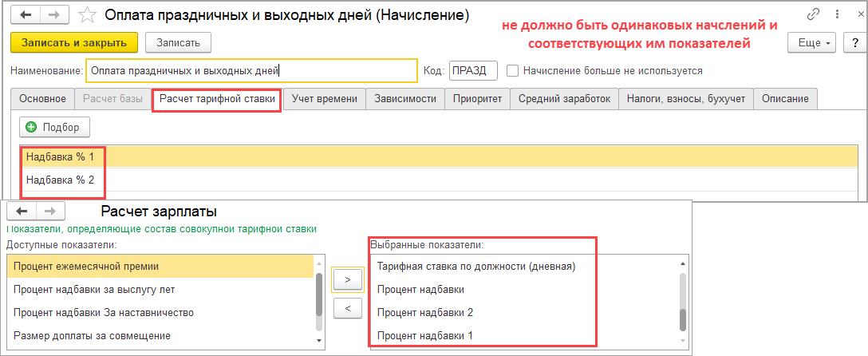Remove selected indicator with < button
The width and height of the screenshot is (868, 356).
(x=347, y=307)
